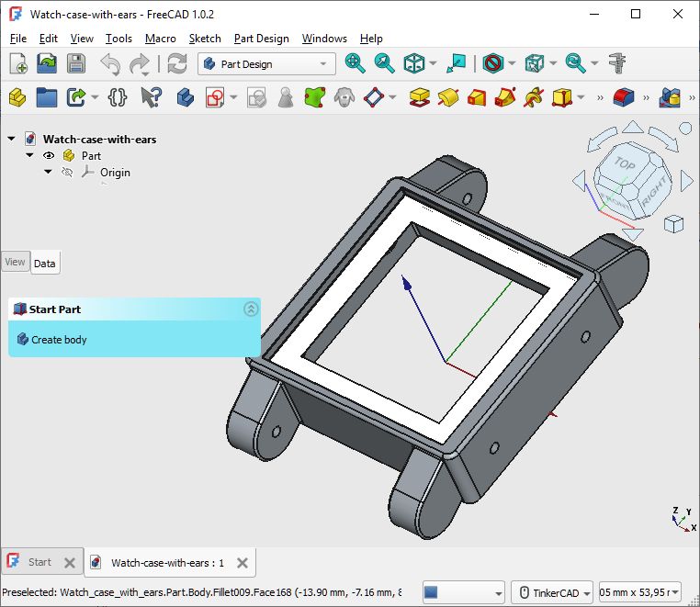700x607 pixels.
Task: Collapse the Start Part task panel
Action: 251,309
